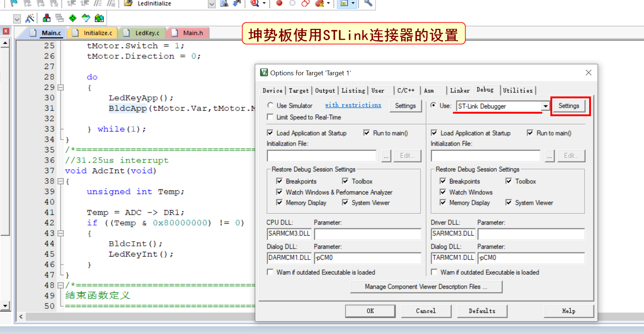Select the Use Simulator radio button
The image size is (644, 334).
pyautogui.click(x=270, y=105)
